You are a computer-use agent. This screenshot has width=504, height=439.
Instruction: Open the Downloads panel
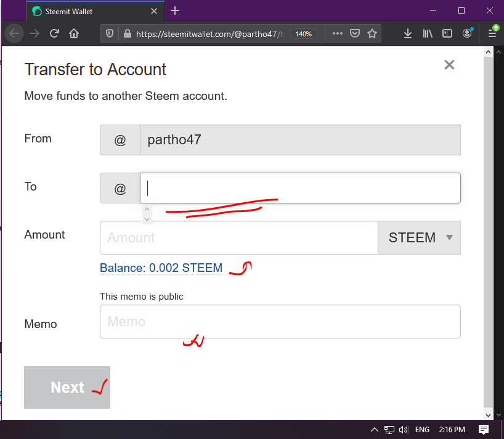pos(407,33)
